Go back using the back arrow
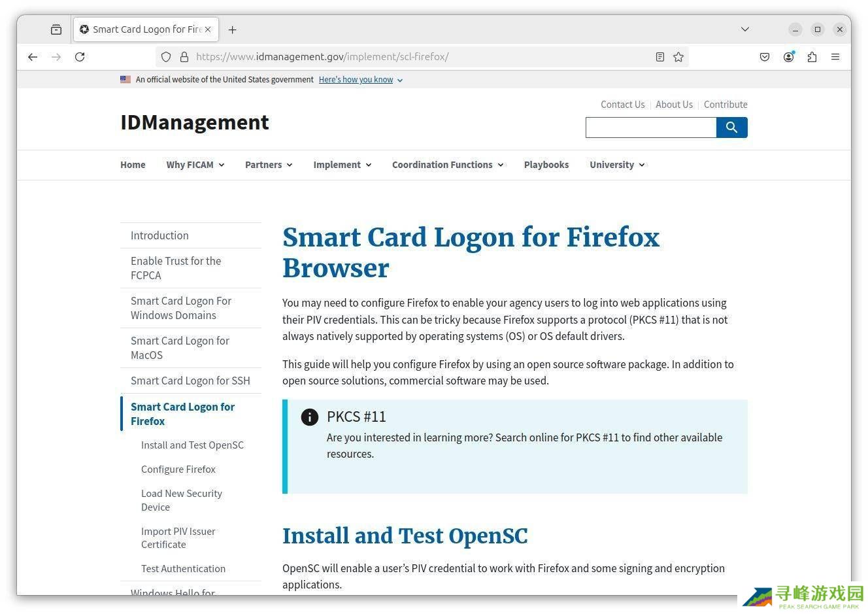 click(x=33, y=57)
